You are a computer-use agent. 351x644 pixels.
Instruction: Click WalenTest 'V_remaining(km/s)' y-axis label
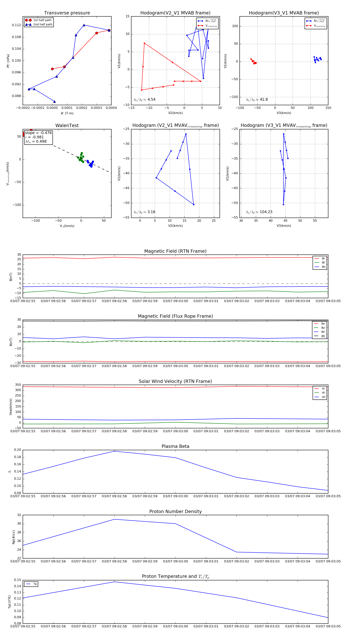[8, 173]
